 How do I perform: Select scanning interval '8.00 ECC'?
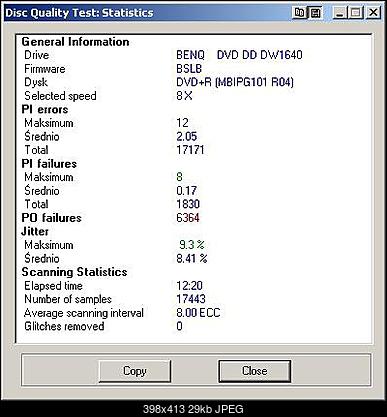pos(198,313)
